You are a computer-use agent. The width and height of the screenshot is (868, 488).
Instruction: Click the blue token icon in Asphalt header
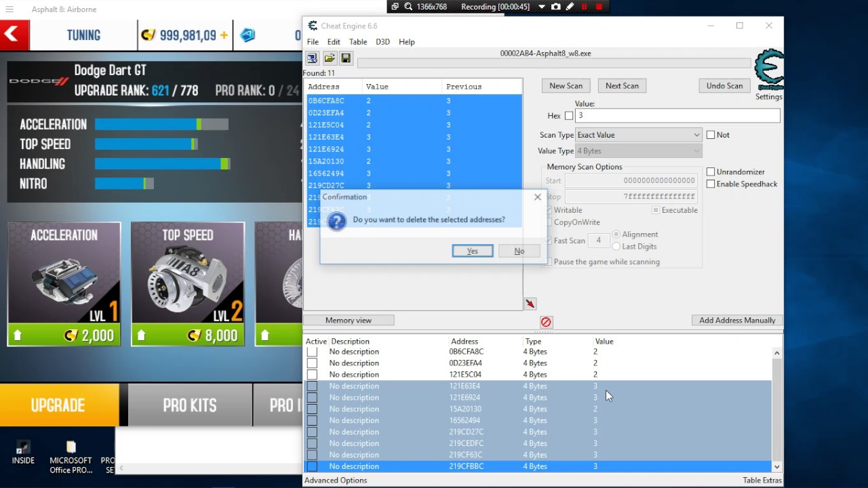tap(248, 35)
